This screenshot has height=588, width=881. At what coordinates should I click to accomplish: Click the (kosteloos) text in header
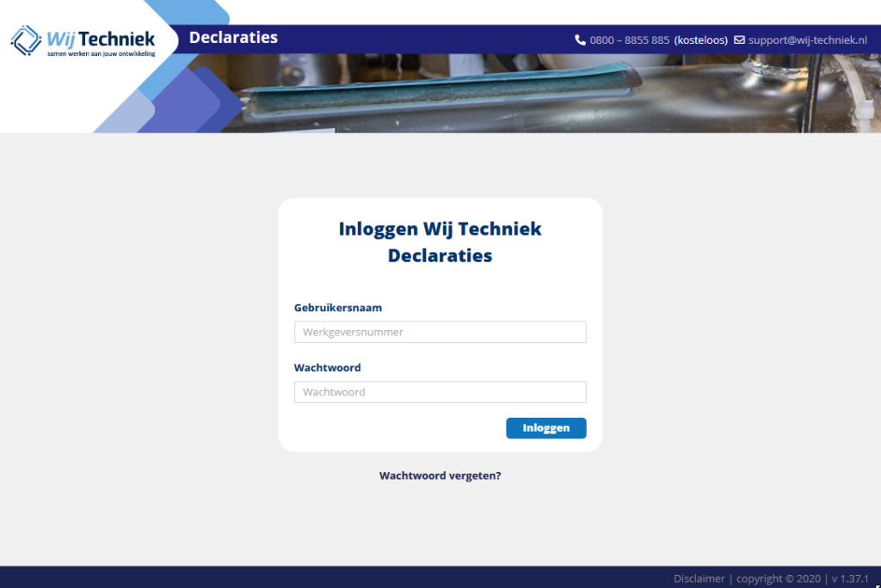pyautogui.click(x=700, y=40)
